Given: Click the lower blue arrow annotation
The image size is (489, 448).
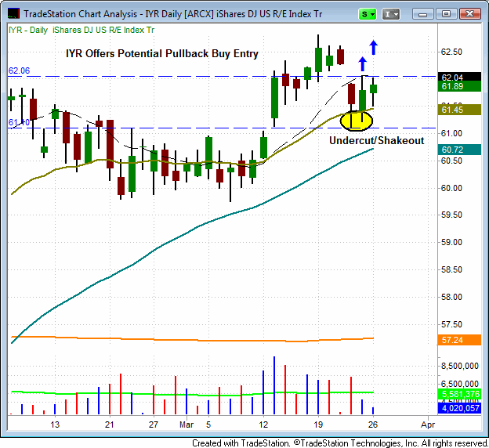Looking at the screenshot, I should [x=362, y=63].
